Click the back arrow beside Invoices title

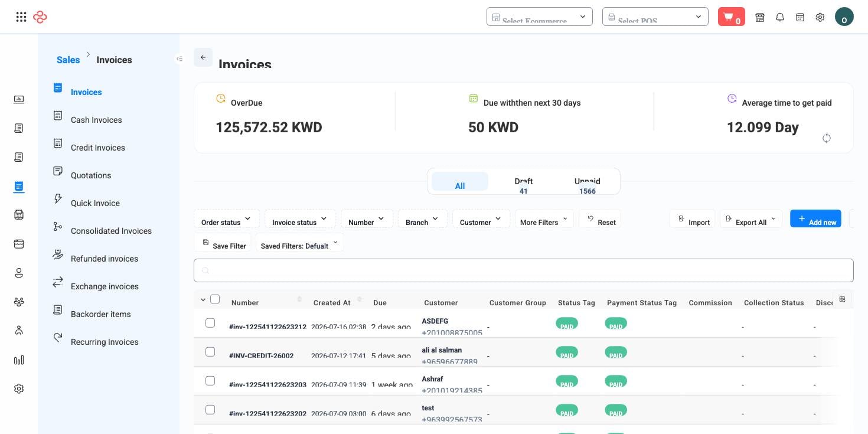[x=203, y=57]
